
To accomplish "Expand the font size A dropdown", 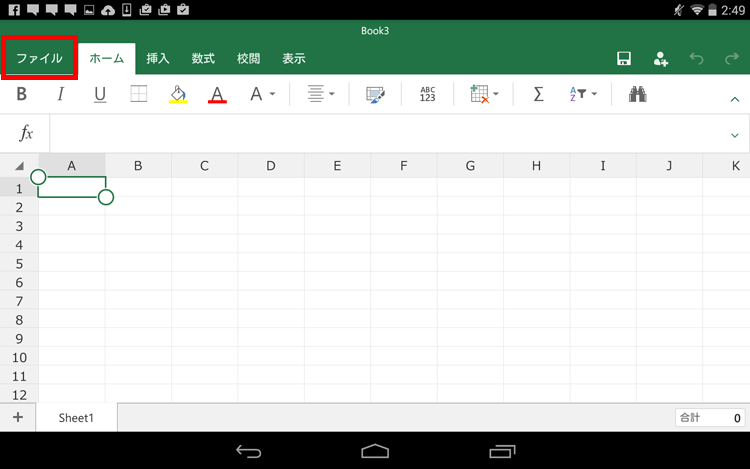I will tap(262, 94).
